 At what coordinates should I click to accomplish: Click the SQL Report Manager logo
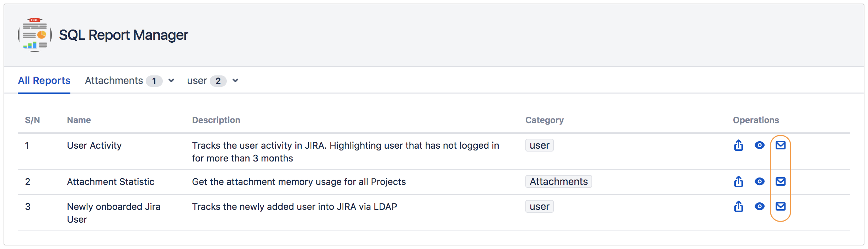[35, 35]
